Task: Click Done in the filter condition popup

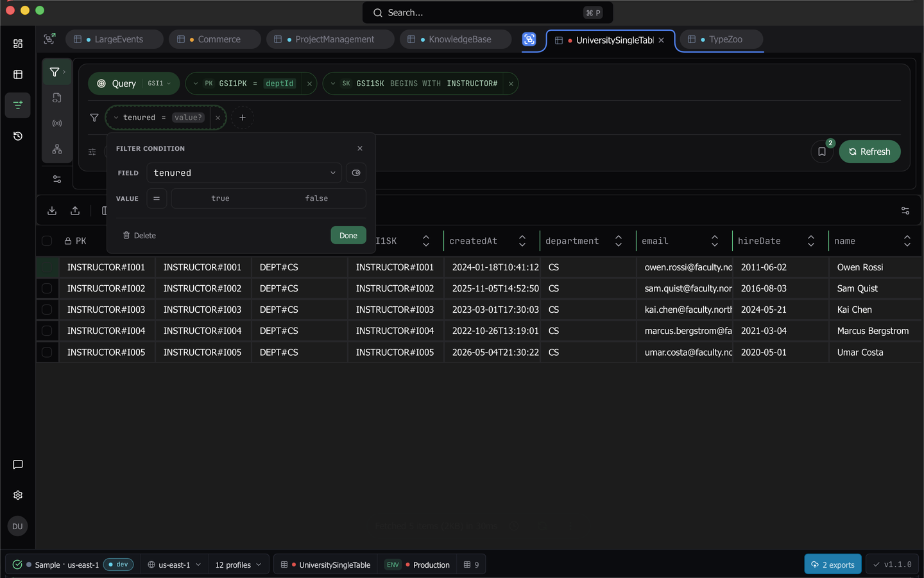Action: pos(348,235)
